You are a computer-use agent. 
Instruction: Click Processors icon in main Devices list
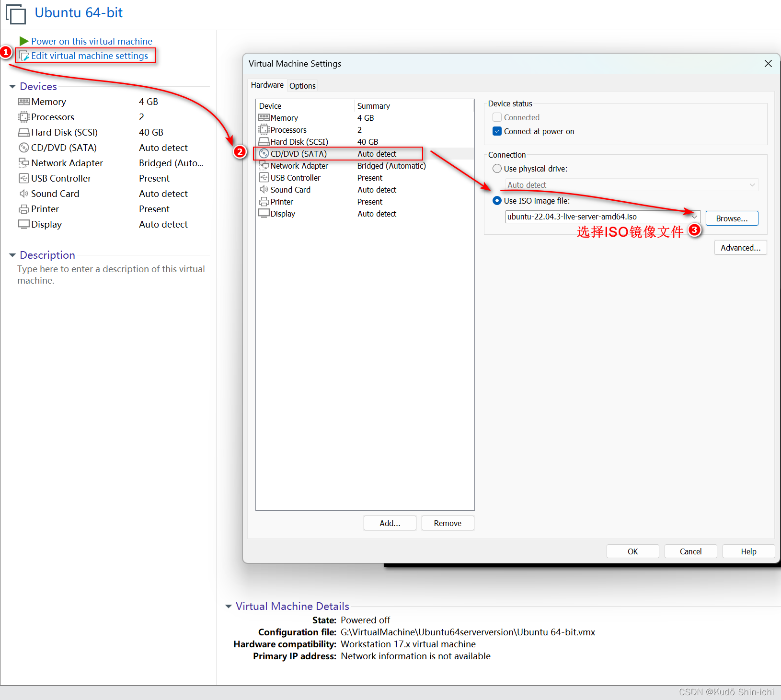pos(24,117)
